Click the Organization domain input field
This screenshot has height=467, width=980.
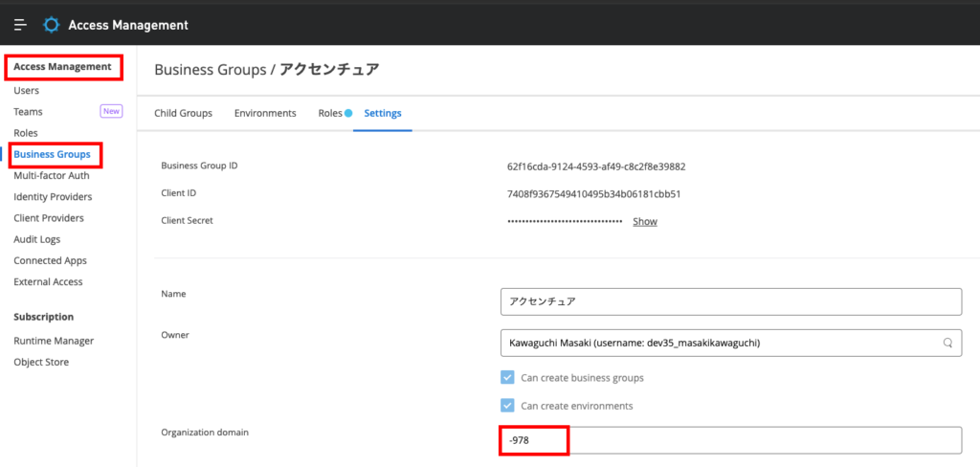731,440
